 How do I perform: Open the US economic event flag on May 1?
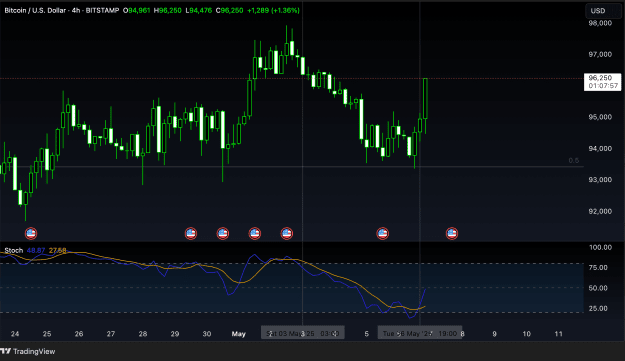coord(255,233)
